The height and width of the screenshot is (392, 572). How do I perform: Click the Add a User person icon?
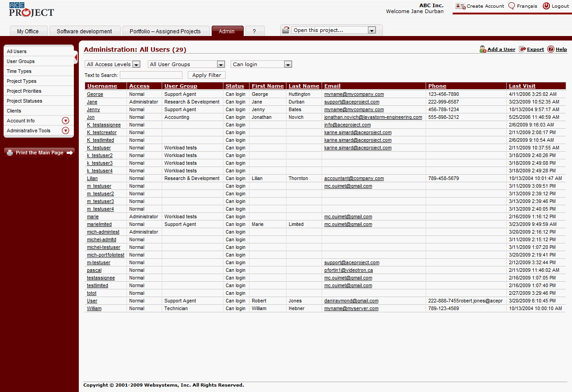tap(483, 49)
